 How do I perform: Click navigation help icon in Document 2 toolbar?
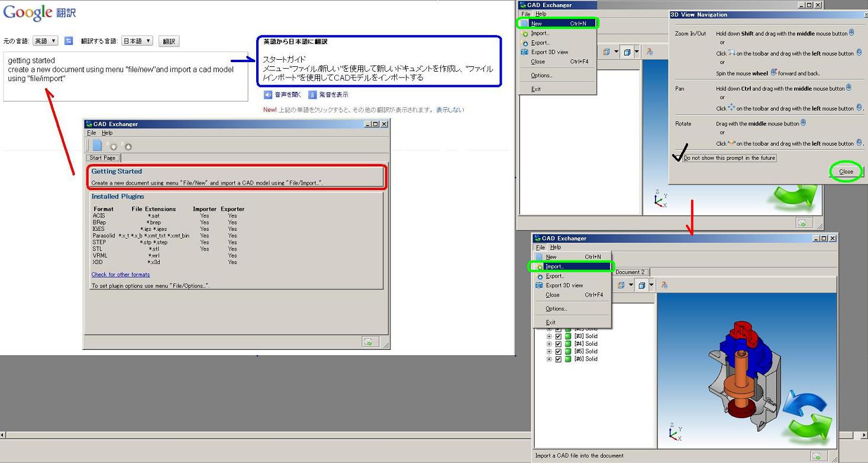(x=664, y=285)
